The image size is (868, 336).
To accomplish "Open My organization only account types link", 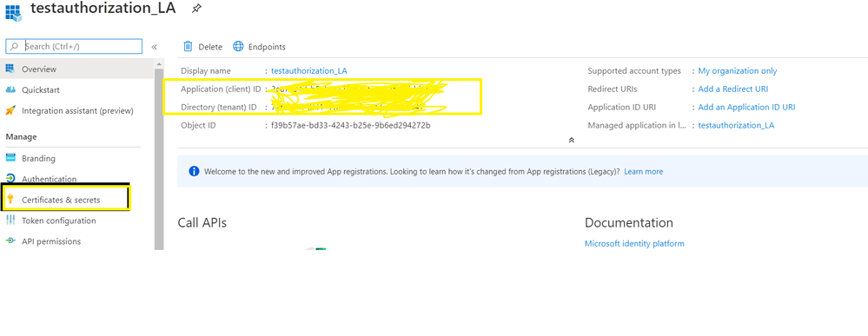I will point(738,71).
